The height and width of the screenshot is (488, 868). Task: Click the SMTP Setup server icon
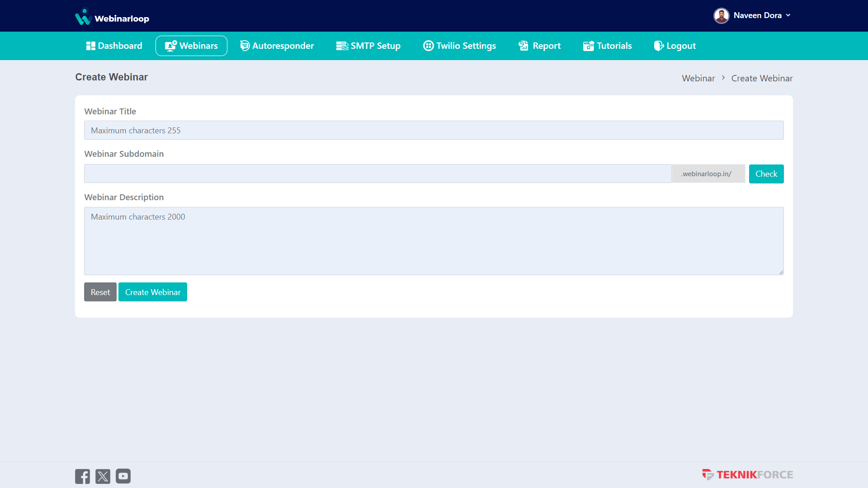pyautogui.click(x=342, y=46)
